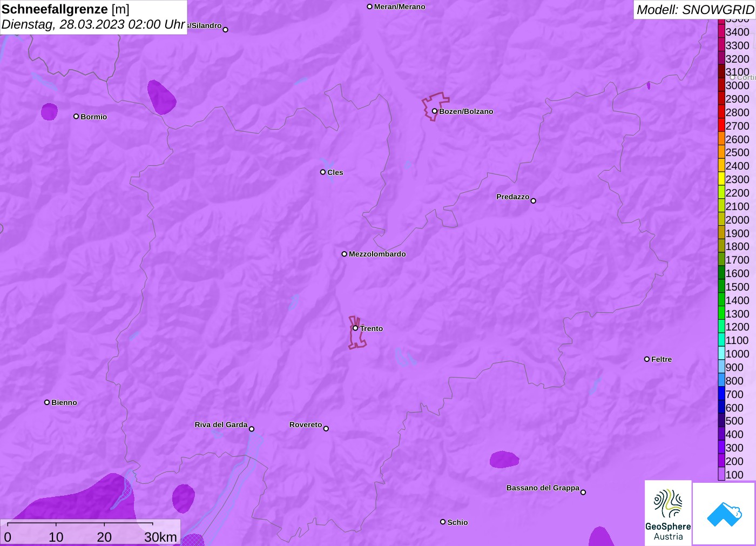The height and width of the screenshot is (546, 756).
Task: Click the 3000 legend value
Action: tap(737, 85)
